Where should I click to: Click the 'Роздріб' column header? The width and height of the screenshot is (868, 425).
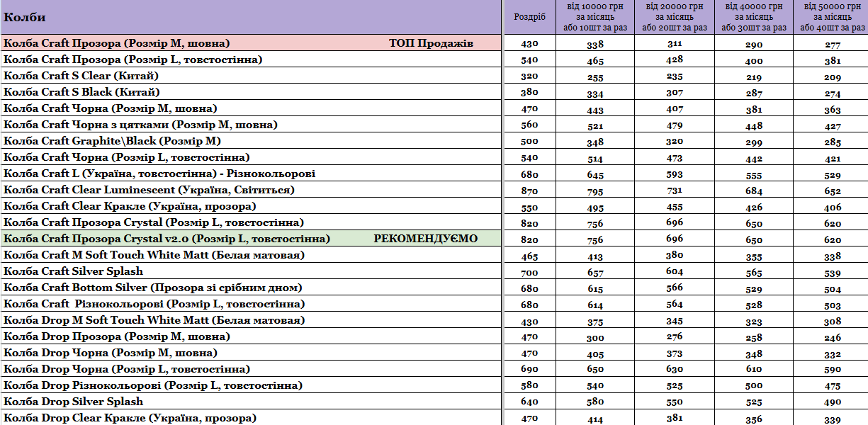529,17
